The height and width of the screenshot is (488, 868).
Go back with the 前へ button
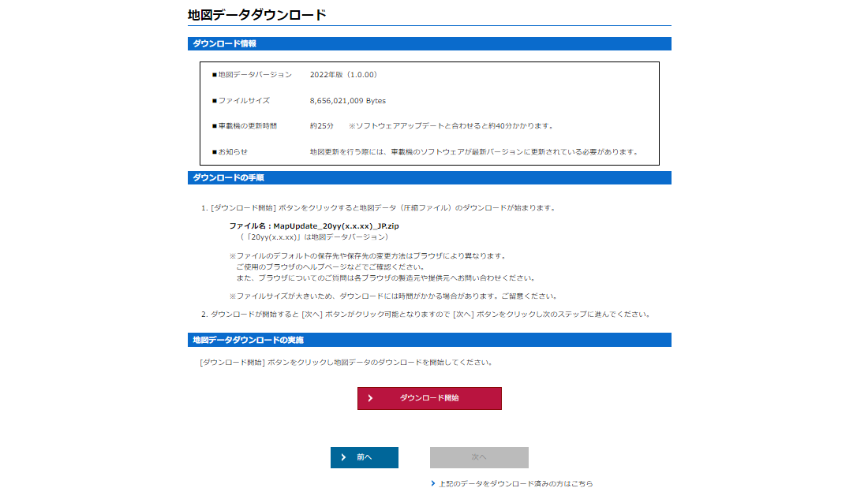[x=364, y=457]
